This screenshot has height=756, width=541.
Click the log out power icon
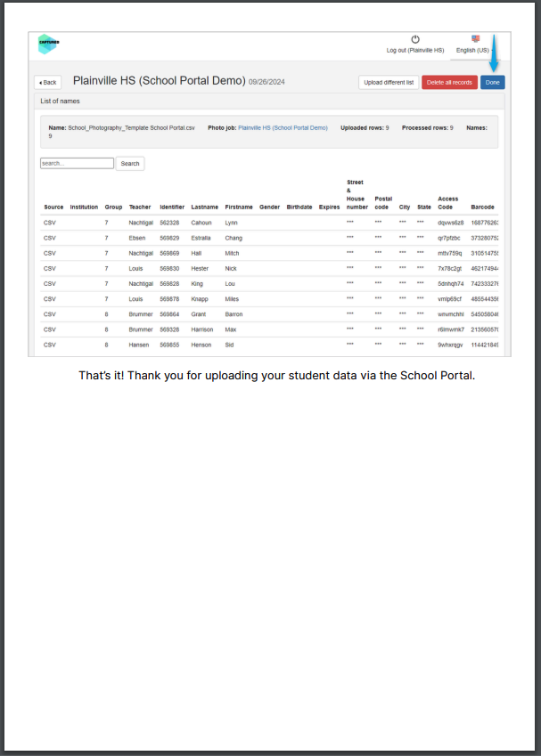coord(415,39)
